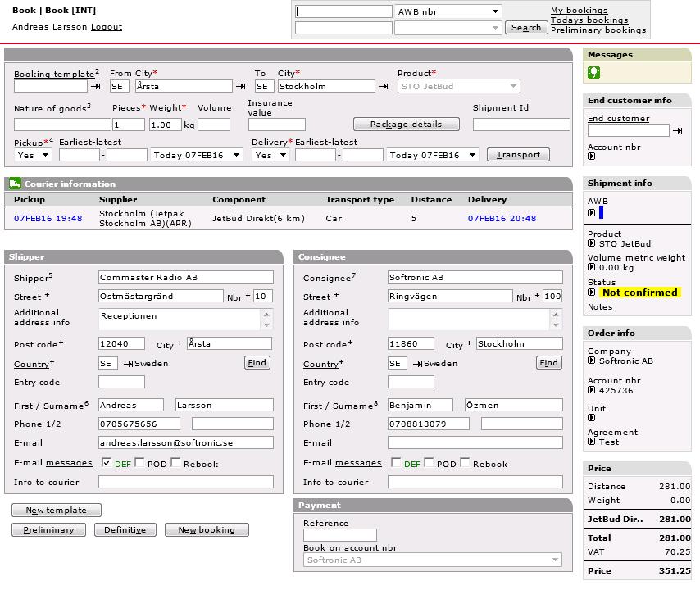Click the Package details button
Image resolution: width=700 pixels, height=590 pixels.
coord(407,124)
